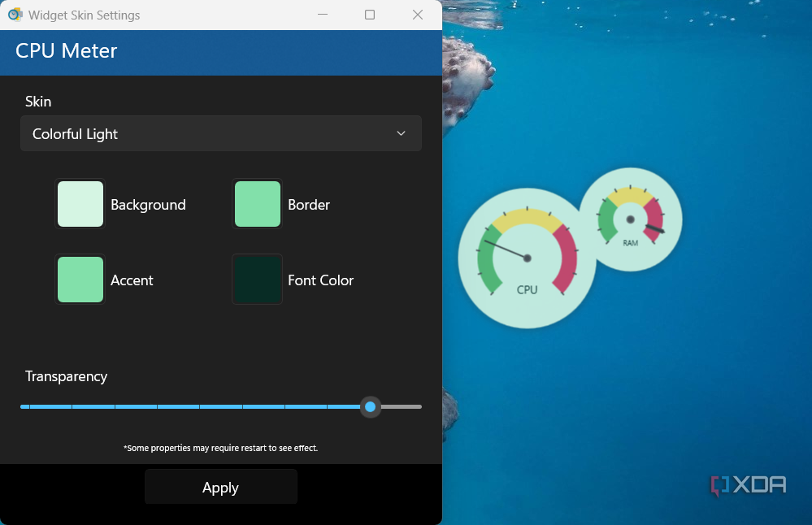Click the Border label text

click(x=309, y=205)
